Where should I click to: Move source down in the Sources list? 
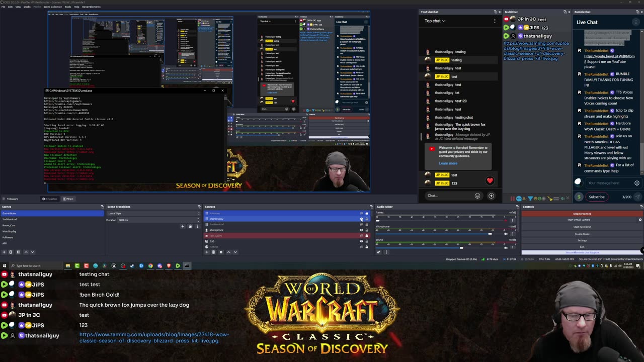[x=235, y=252]
